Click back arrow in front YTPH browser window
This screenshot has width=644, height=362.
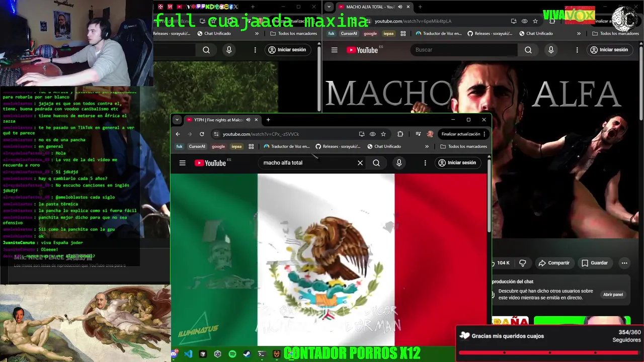point(178,134)
